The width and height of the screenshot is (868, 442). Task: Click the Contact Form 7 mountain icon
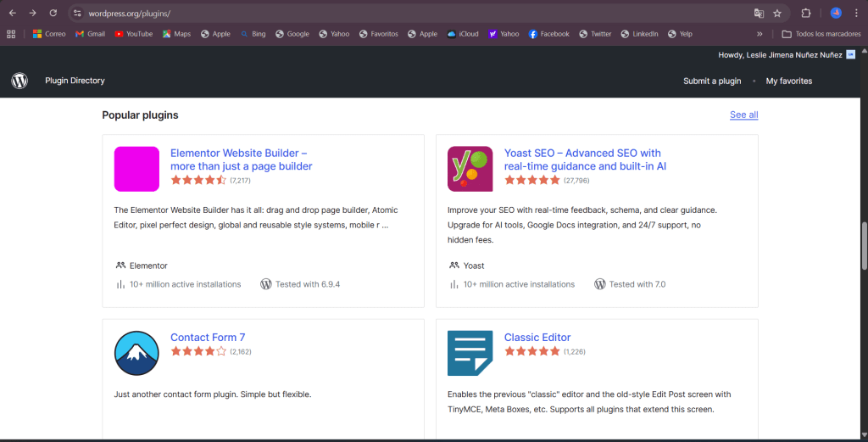click(x=136, y=353)
